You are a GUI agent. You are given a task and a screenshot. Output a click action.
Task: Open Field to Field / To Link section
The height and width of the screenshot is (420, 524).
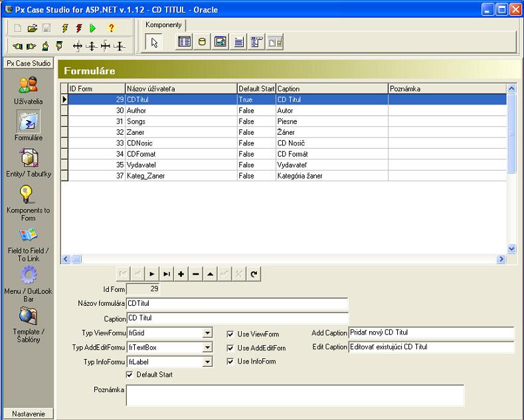tap(29, 244)
